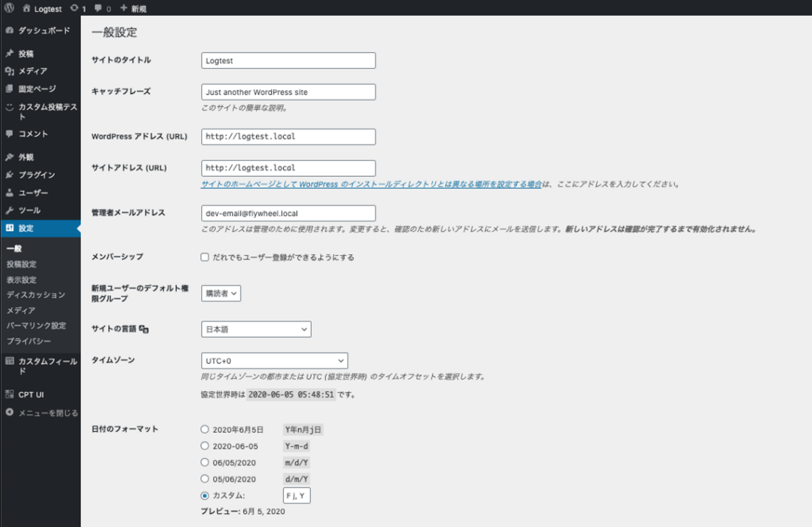Click the メニューを閉じる collapse arrow icon
This screenshot has width=812, height=527.
pyautogui.click(x=10, y=412)
